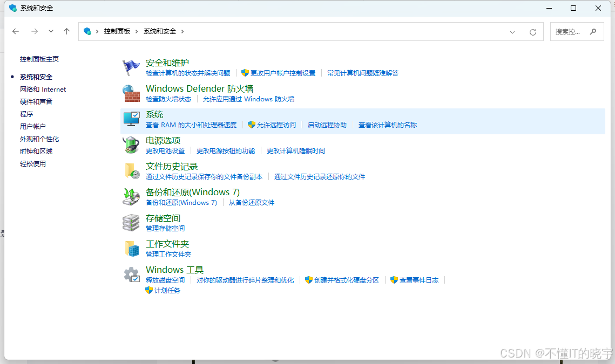Open the 工作文件夹 folder icon
615x364 pixels.
pyautogui.click(x=132, y=249)
